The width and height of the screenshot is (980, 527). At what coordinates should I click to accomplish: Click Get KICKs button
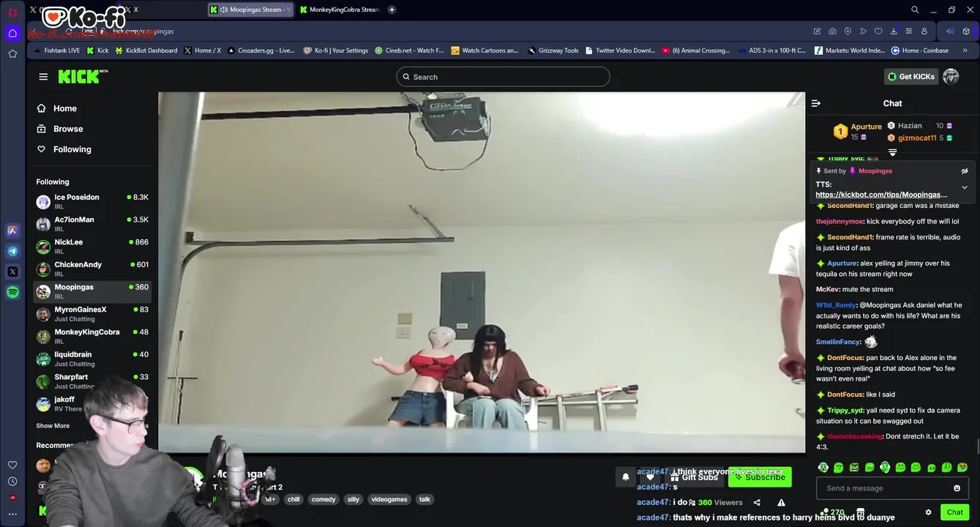(x=910, y=76)
